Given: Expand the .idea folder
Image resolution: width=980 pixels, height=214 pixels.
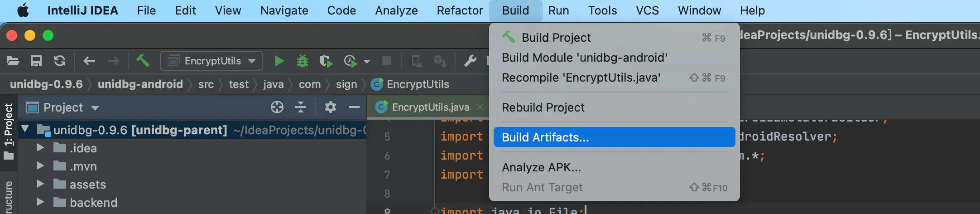Looking at the screenshot, I should [40, 148].
